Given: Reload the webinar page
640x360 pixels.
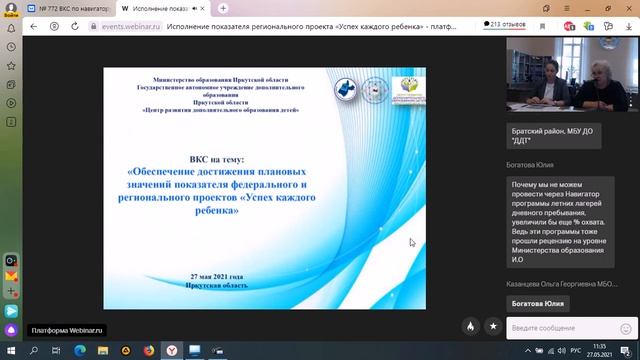Looking at the screenshot, I should 75,27.
